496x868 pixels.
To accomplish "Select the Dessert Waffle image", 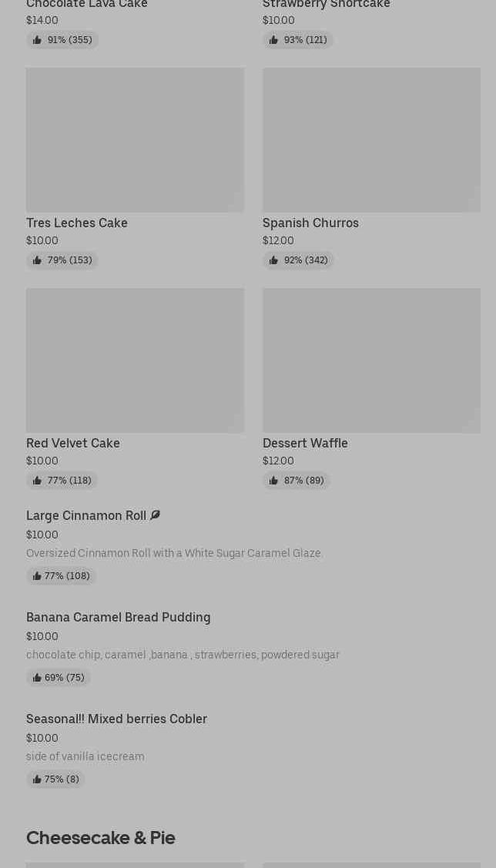I will pos(371,360).
